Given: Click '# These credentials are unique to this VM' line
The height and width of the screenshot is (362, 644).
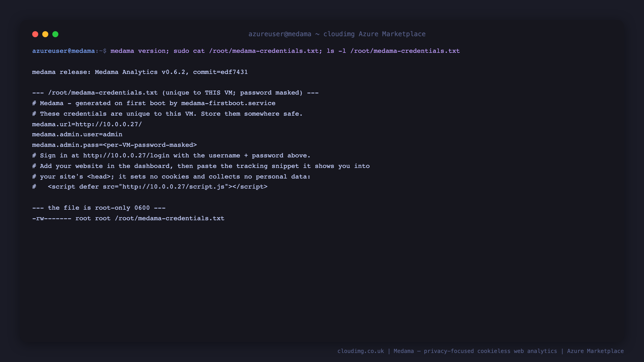Looking at the screenshot, I should click(167, 114).
